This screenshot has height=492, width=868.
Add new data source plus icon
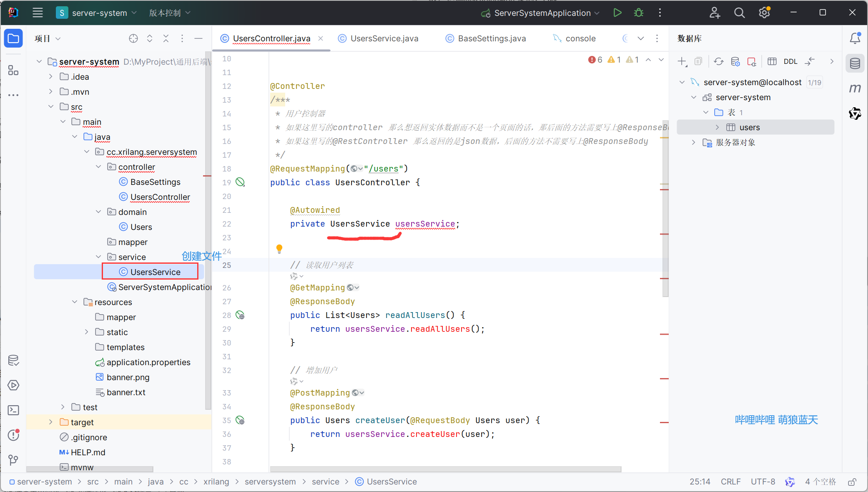(682, 61)
